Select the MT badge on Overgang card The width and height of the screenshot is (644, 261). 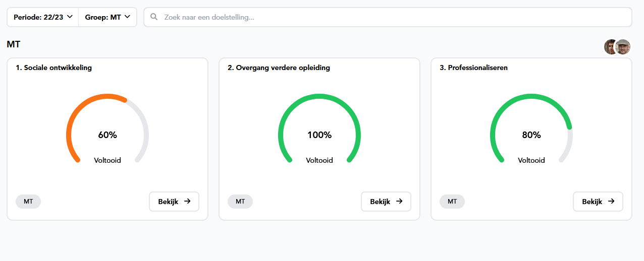(x=240, y=202)
